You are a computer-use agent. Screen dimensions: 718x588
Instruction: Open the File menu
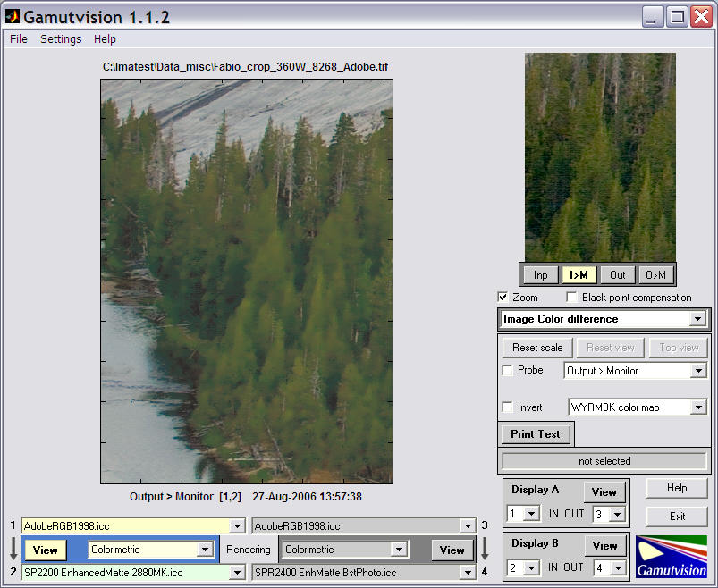point(19,39)
